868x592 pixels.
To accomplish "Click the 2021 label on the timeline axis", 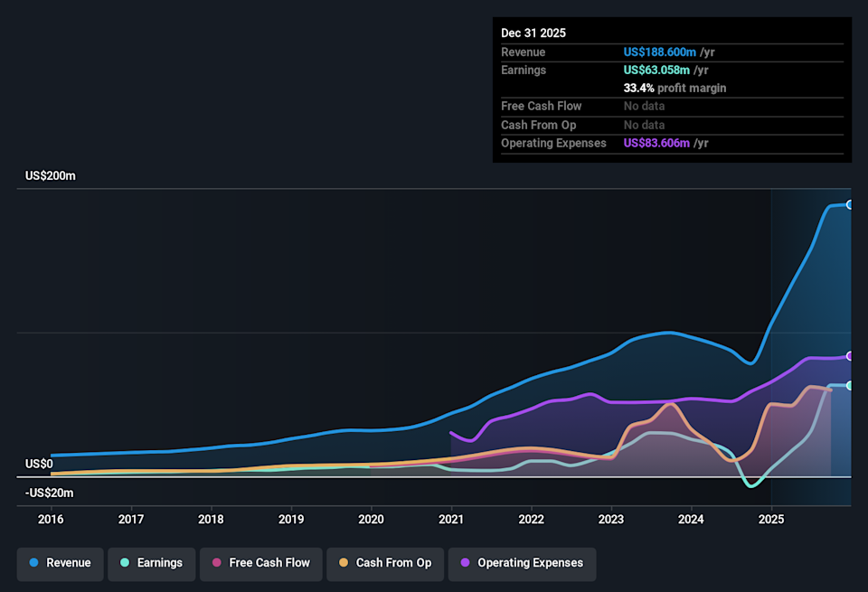I will tap(450, 519).
